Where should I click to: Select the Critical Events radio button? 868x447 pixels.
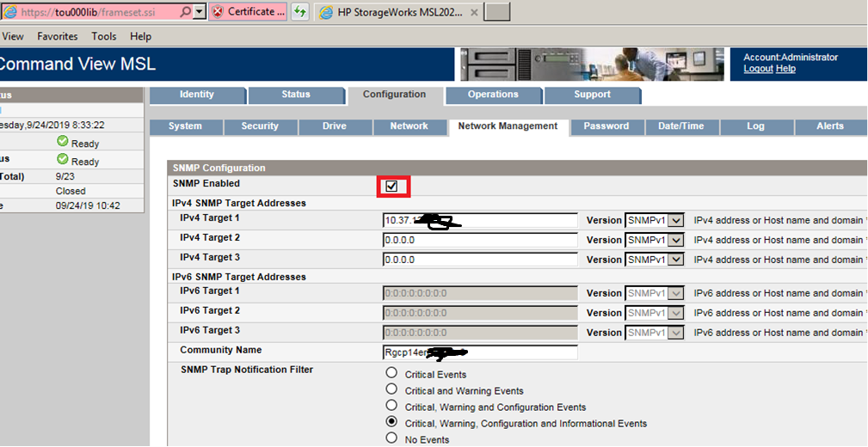click(x=392, y=373)
